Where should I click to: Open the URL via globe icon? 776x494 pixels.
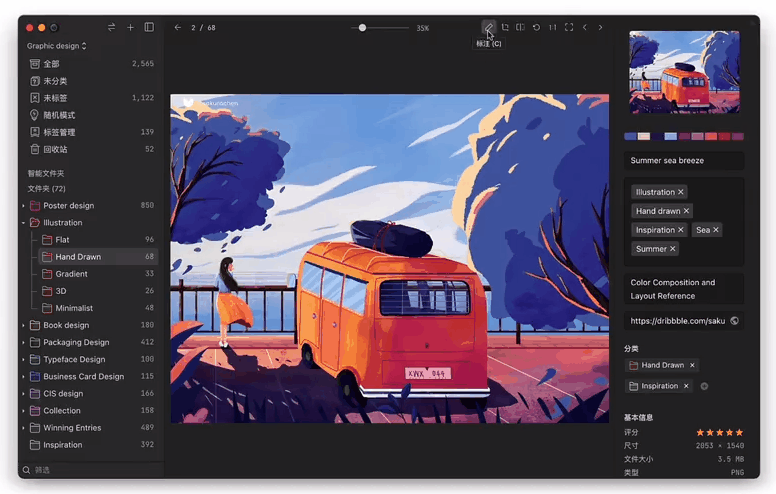pos(735,321)
